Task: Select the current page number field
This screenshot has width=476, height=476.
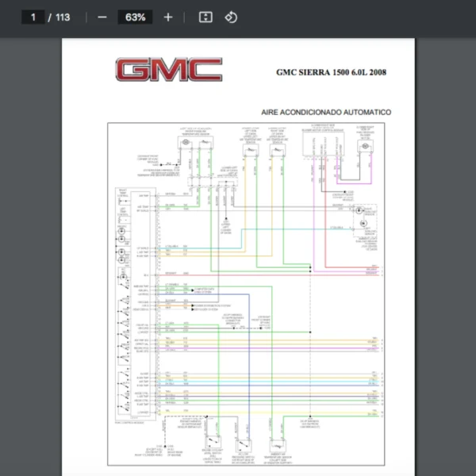Action: [x=33, y=17]
